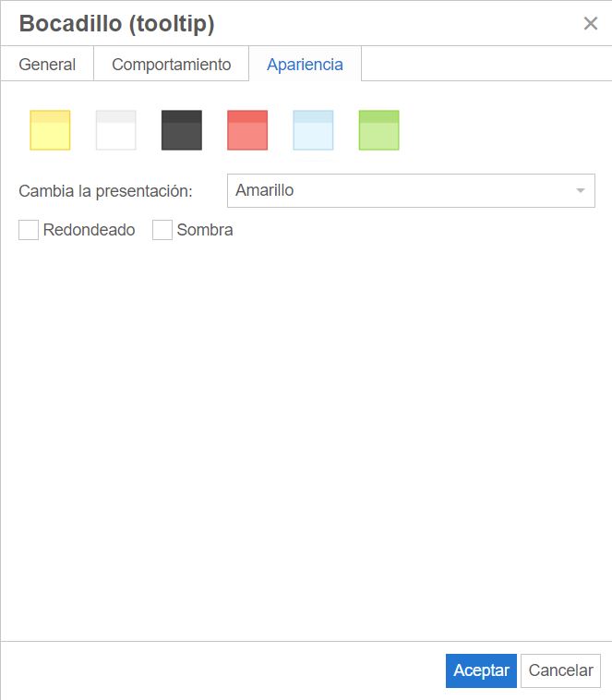Choose the light blue tooltip swatch
Image resolution: width=612 pixels, height=700 pixels.
(313, 130)
